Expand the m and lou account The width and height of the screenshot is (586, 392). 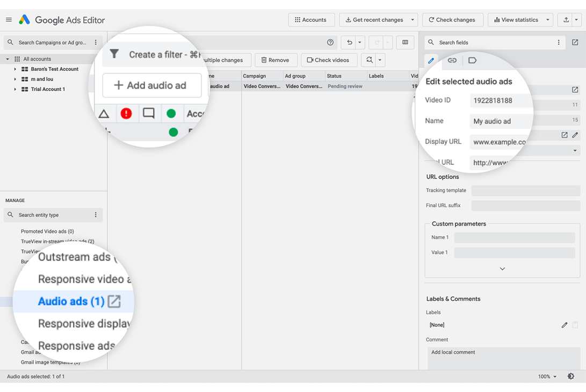pyautogui.click(x=15, y=79)
